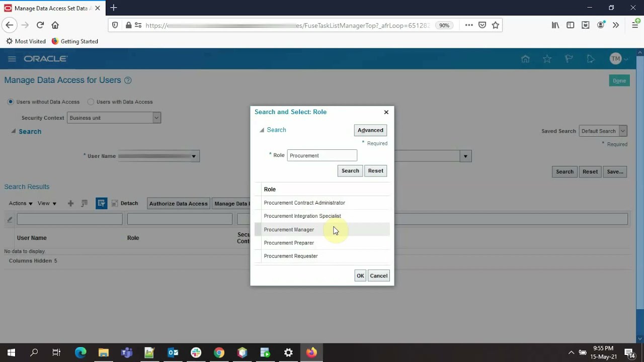Show site information via padlock icon
The image size is (644, 362).
(128, 25)
